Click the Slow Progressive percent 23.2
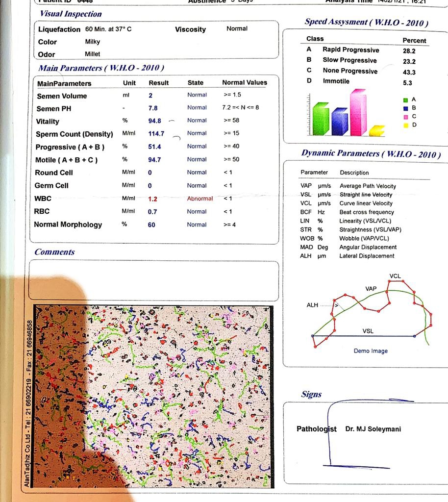The width and height of the screenshot is (448, 502). click(x=409, y=62)
